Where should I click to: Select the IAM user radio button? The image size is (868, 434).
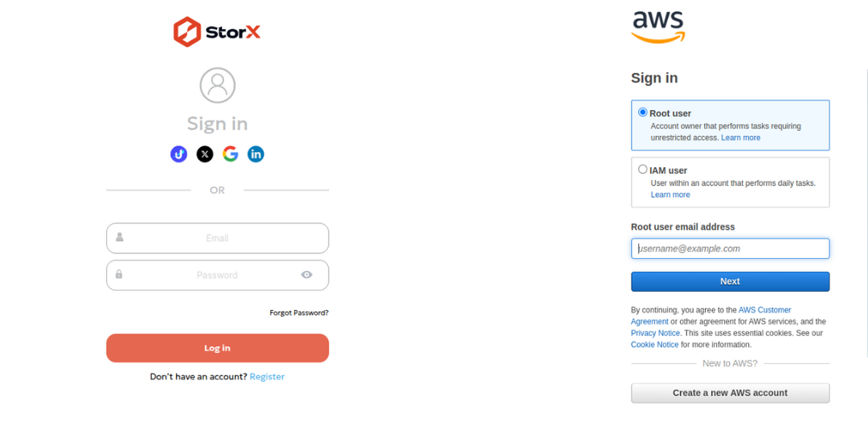click(643, 170)
